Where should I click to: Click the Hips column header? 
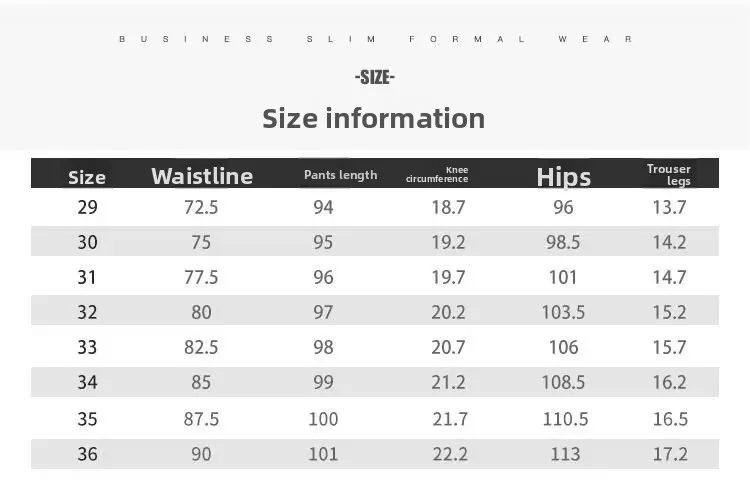click(x=564, y=177)
